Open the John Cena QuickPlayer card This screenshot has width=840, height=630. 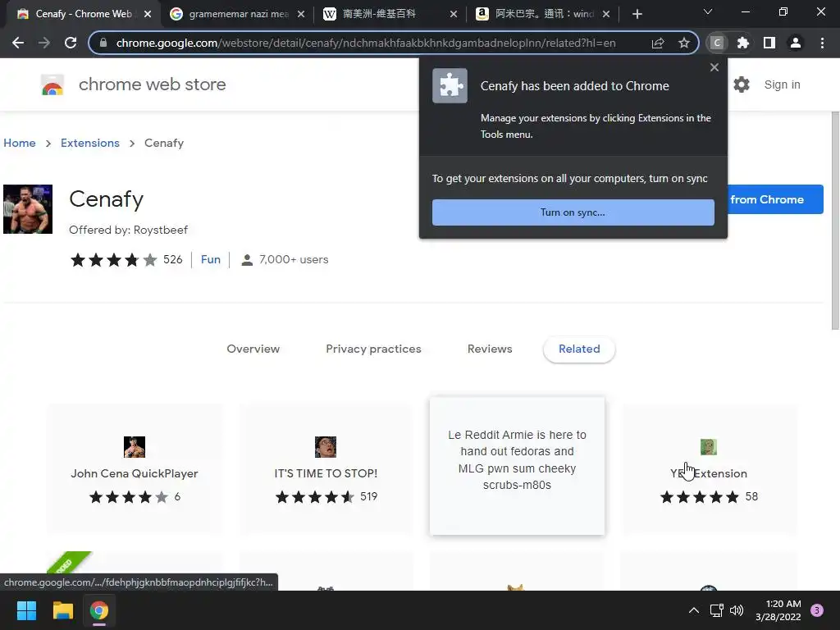pos(135,468)
